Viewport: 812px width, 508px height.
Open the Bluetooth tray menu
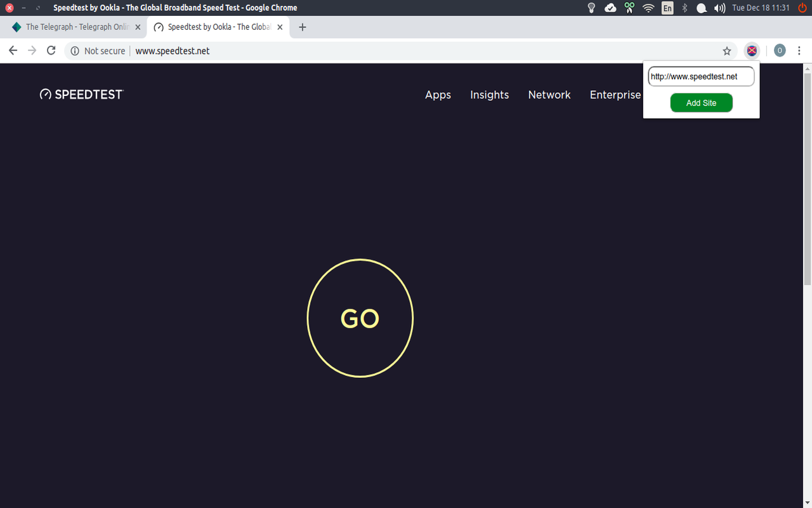684,8
